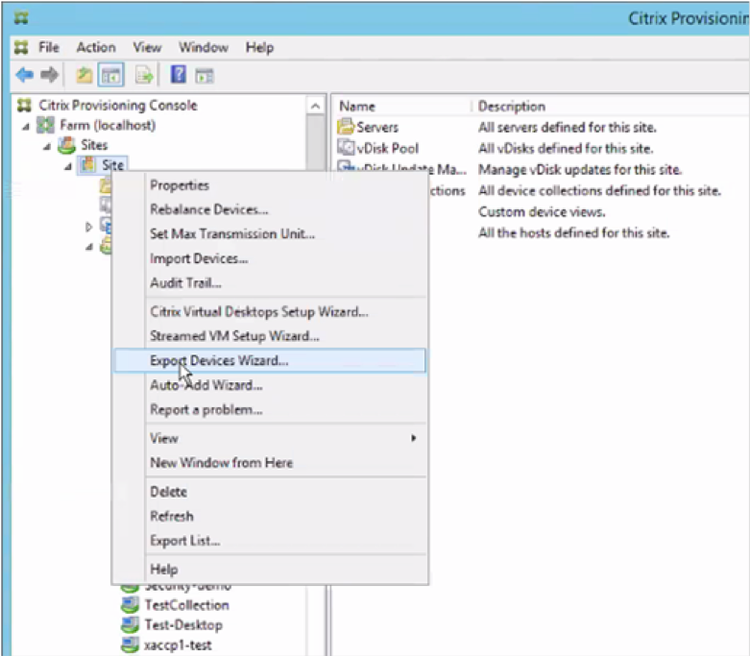
Task: Collapse the Farm (localhost) tree node
Action: pyautogui.click(x=26, y=126)
